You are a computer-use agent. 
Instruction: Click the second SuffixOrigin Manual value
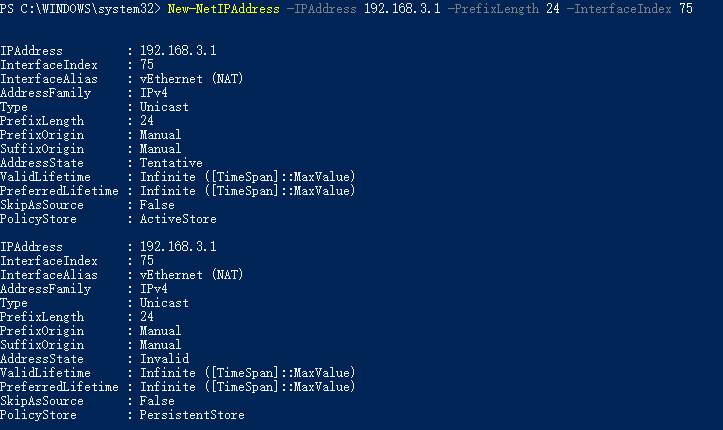point(160,345)
